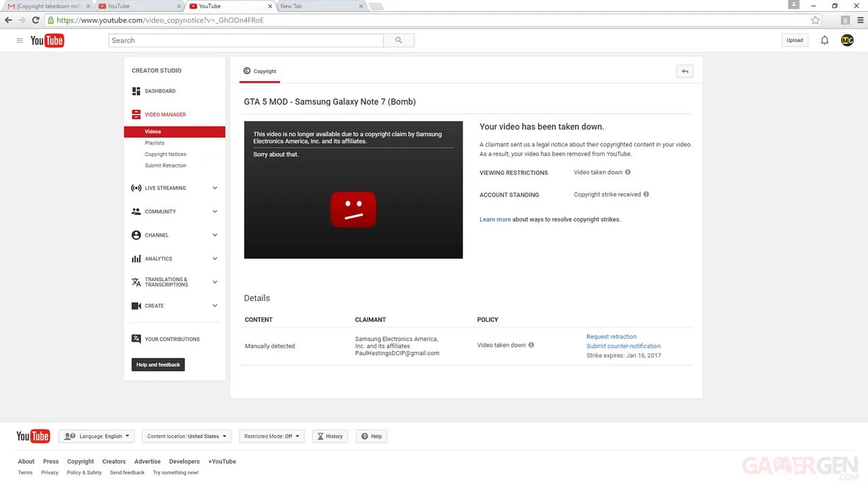Screen dimensions: 868x490
Task: Click the Advertise footer link
Action: 147,462
